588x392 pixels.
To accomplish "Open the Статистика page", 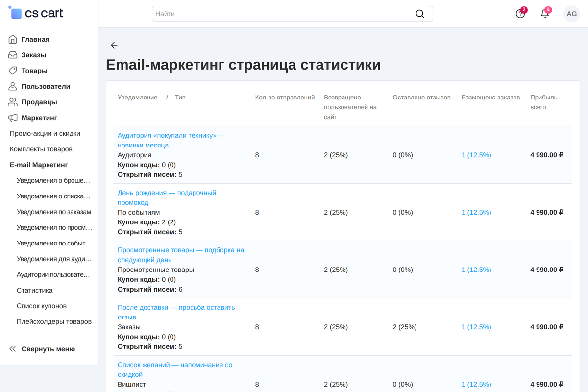I will 35,290.
